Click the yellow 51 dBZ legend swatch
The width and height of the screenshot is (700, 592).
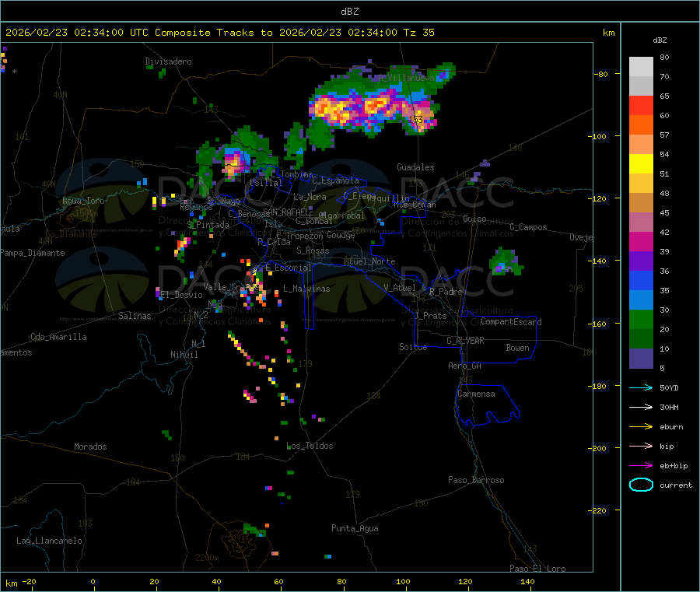click(x=641, y=164)
